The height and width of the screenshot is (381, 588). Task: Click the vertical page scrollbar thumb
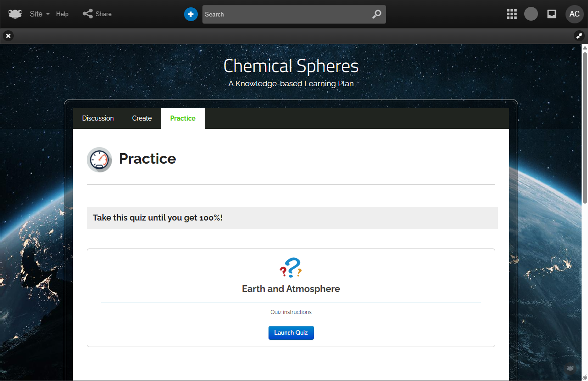(585, 124)
